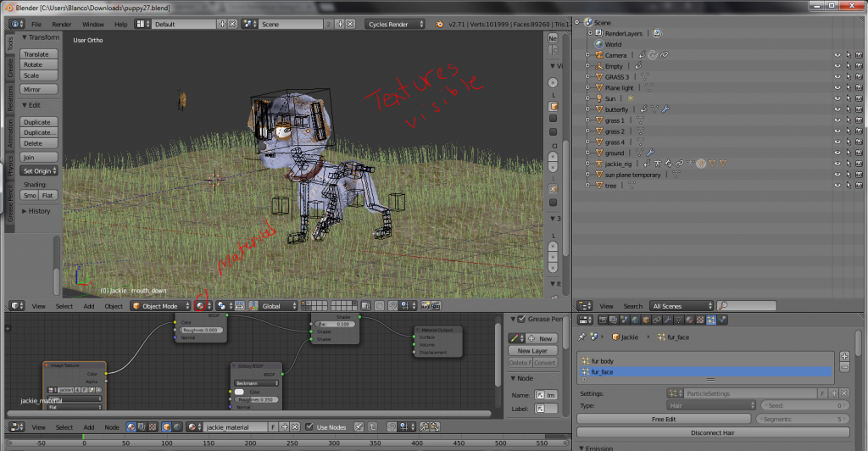Toggle the Use Nodes checkbox
The image size is (868, 451).
309,427
